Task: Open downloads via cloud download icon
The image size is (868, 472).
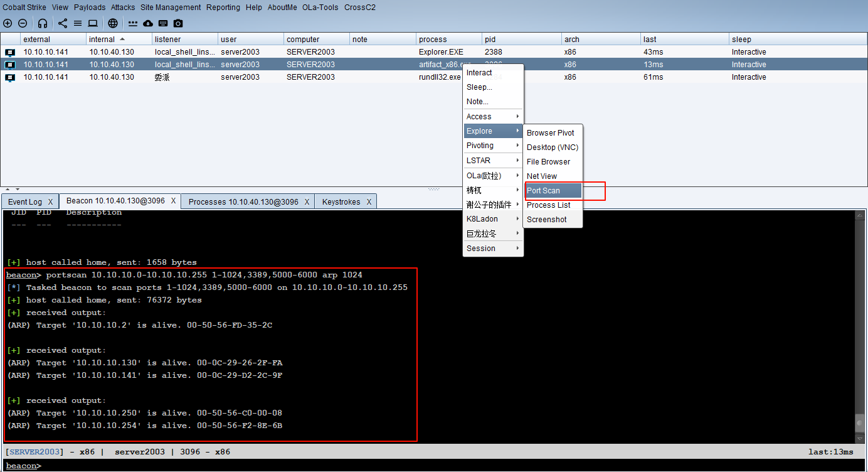Action: point(148,23)
